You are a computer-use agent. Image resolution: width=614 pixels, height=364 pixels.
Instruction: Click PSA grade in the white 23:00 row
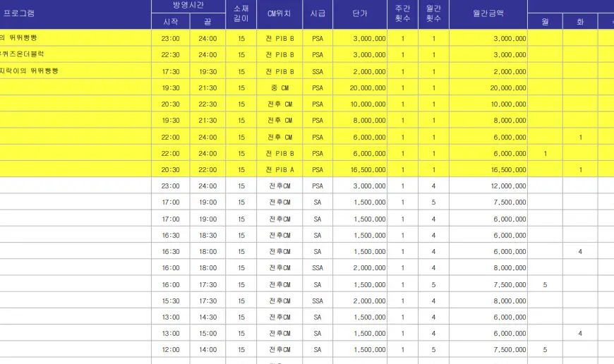click(318, 186)
